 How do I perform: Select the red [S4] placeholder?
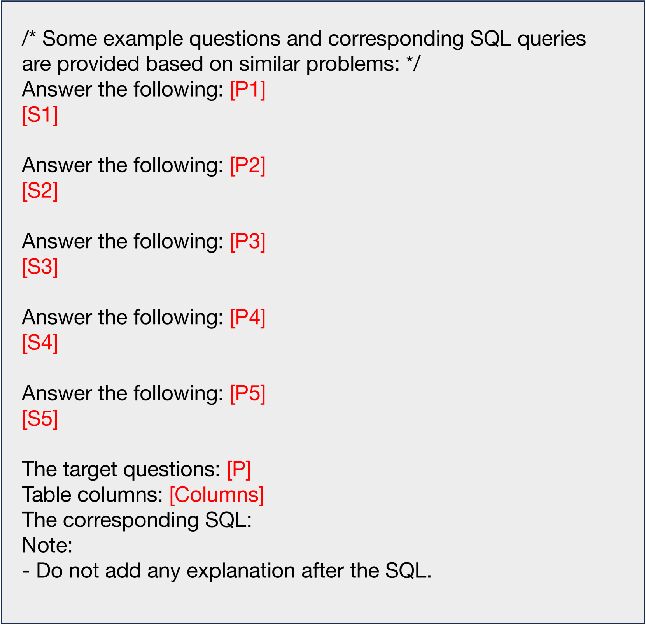tap(40, 342)
